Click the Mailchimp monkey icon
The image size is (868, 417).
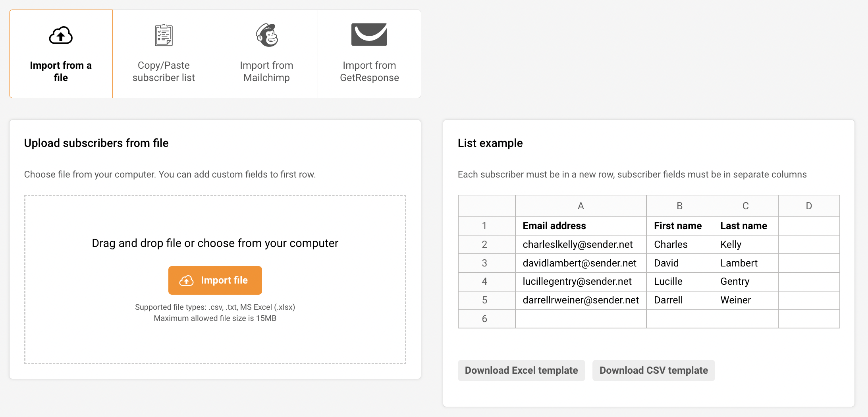(x=266, y=35)
